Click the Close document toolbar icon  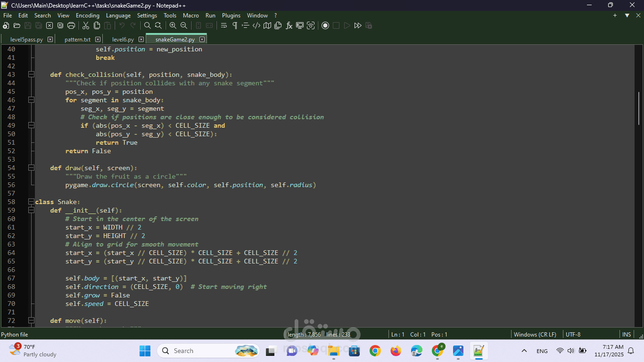(x=50, y=25)
